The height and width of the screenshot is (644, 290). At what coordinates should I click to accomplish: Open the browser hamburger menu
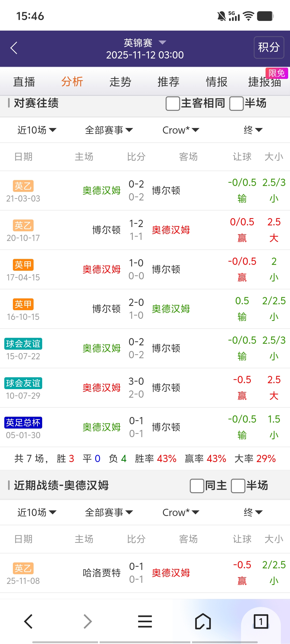click(x=145, y=621)
